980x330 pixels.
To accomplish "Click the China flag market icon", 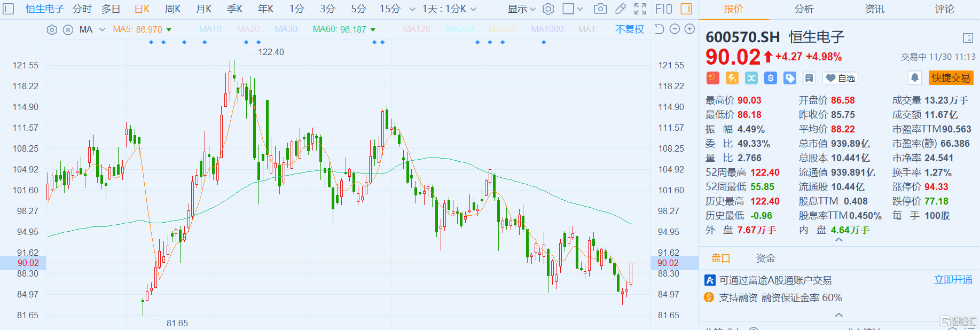I will tap(712, 78).
